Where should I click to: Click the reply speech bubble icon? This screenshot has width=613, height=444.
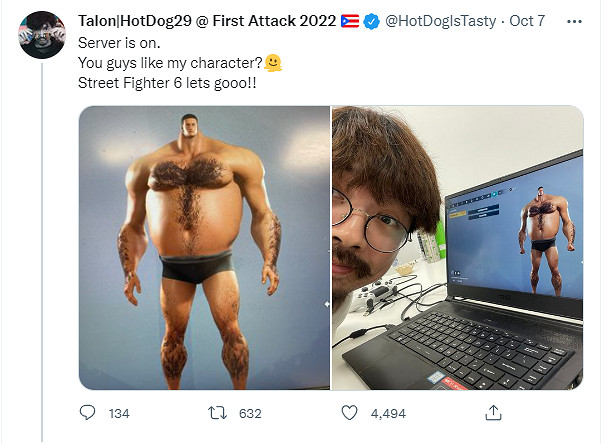[x=87, y=413]
